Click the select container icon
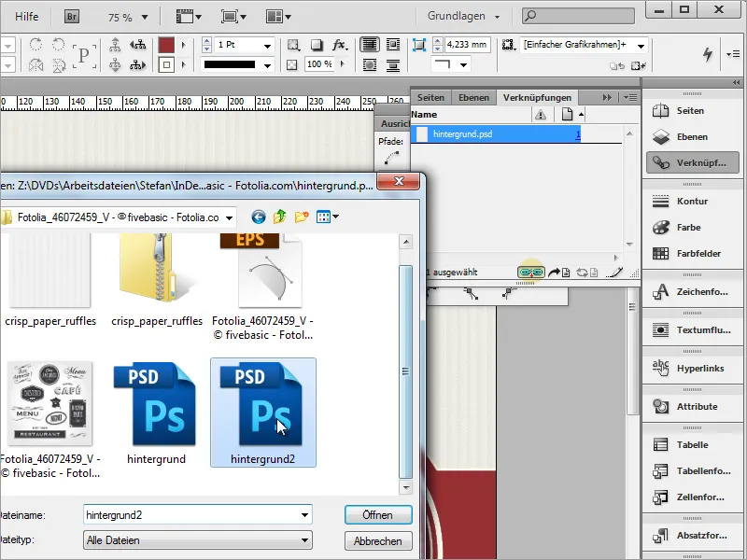Screen dimensions: 747x560 click(x=115, y=45)
